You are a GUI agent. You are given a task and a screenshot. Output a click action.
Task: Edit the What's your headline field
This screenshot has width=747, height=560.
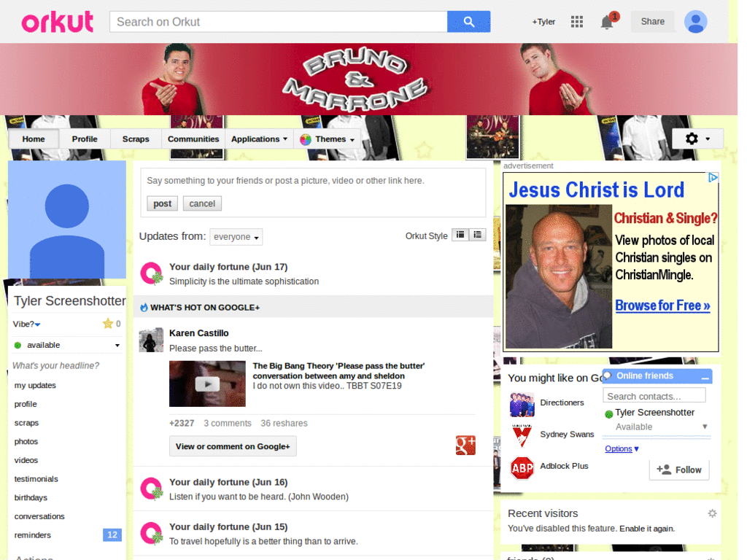coord(55,366)
